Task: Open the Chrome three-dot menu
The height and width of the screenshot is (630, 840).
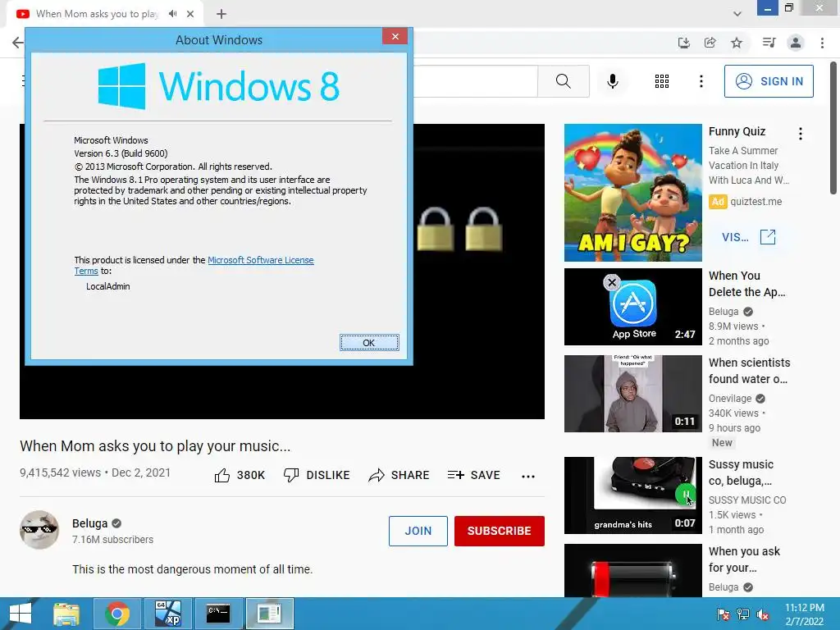Action: (822, 43)
